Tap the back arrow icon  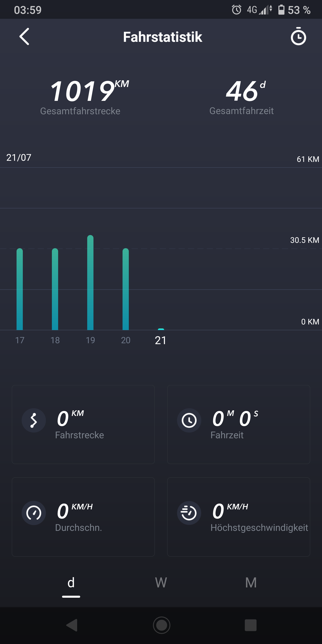click(24, 36)
